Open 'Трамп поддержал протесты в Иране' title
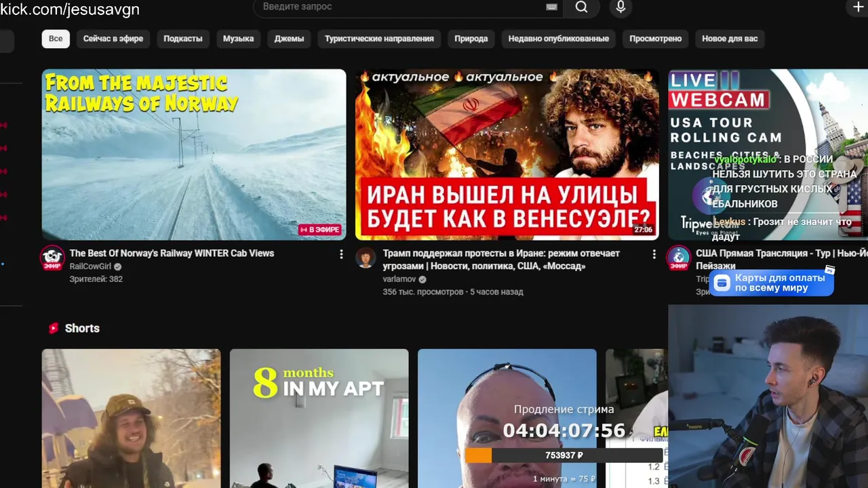Image resolution: width=868 pixels, height=488 pixels. tap(501, 260)
